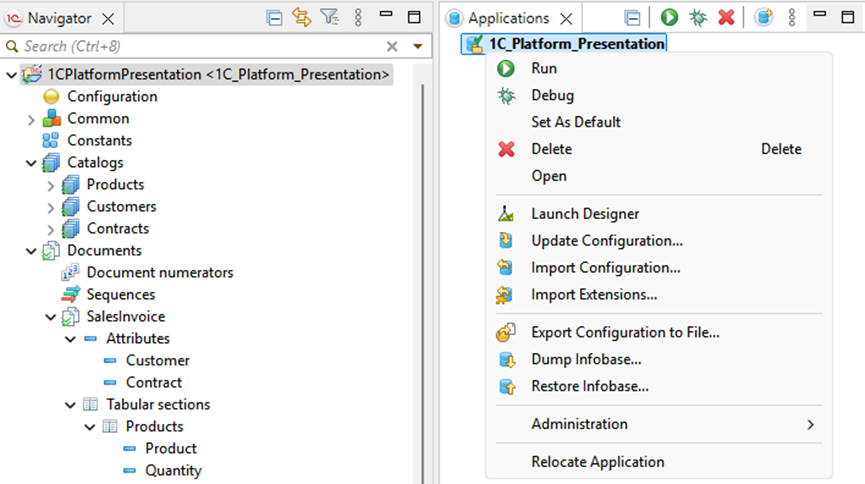Collapse the Catalogs tree node

tap(31, 163)
